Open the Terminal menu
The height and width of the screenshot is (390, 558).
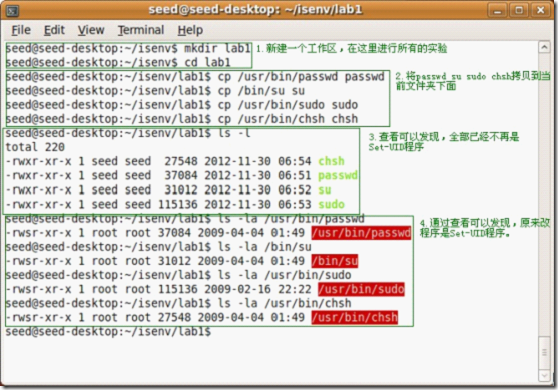click(x=141, y=30)
